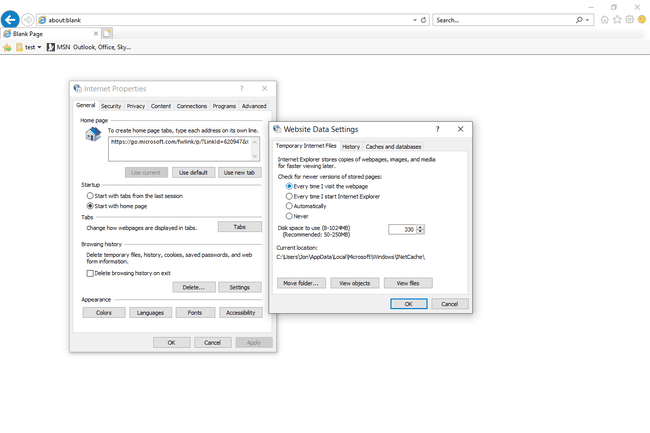Click Cancel in Internet Properties dialog
The height and width of the screenshot is (433, 650).
[212, 342]
